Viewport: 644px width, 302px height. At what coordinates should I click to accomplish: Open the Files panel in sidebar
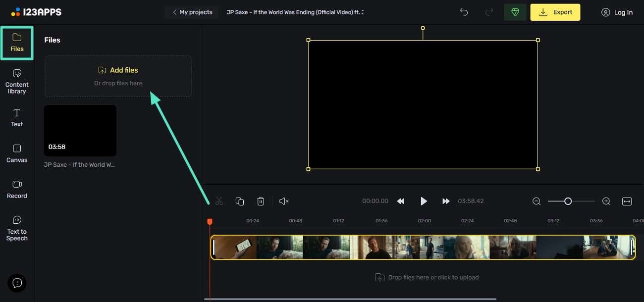(x=17, y=43)
